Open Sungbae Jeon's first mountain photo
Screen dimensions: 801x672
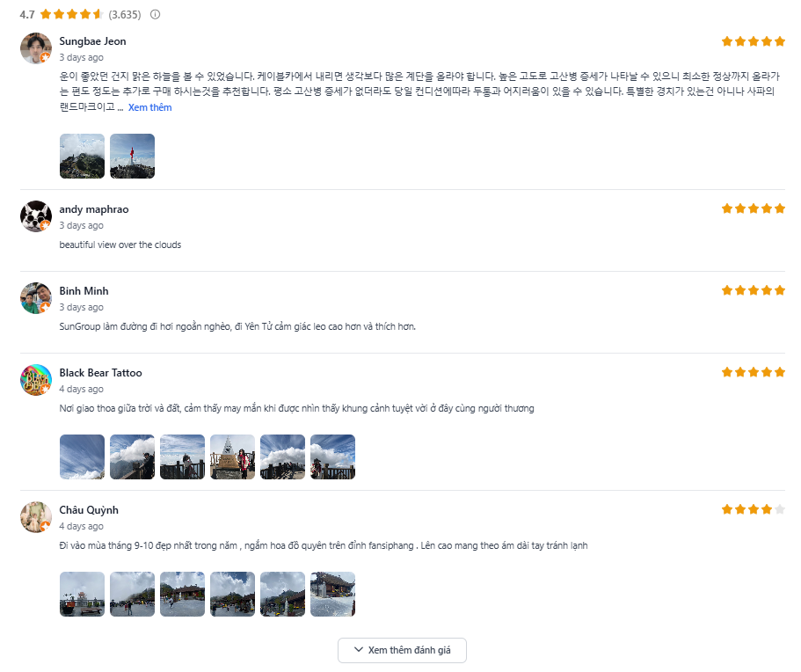pyautogui.click(x=82, y=156)
